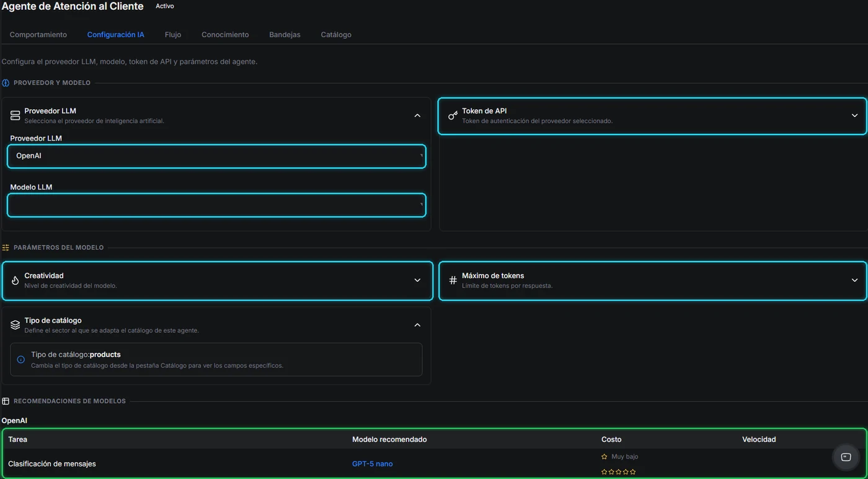This screenshot has height=479, width=868.
Task: Open the Conocimiento tab
Action: [225, 35]
